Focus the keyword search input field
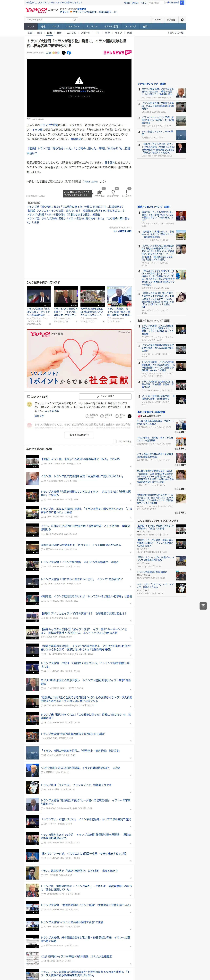Viewport: 210px width, 980px height. click(49, 20)
